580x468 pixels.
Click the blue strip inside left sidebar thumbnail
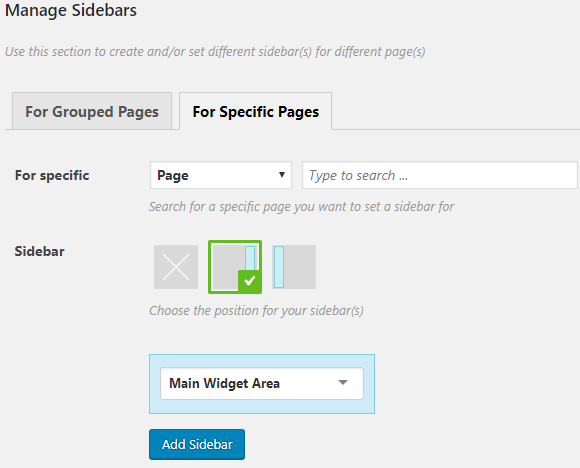tap(279, 267)
